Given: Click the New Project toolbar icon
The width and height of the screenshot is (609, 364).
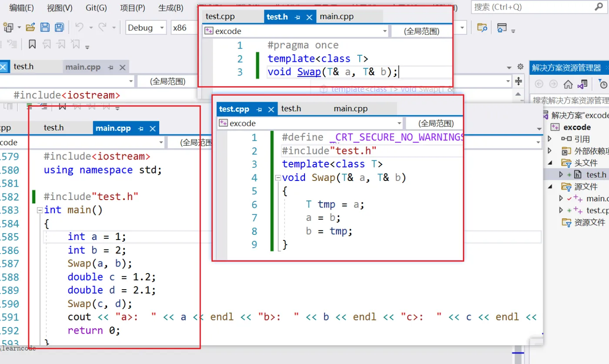Looking at the screenshot, I should 8,28.
